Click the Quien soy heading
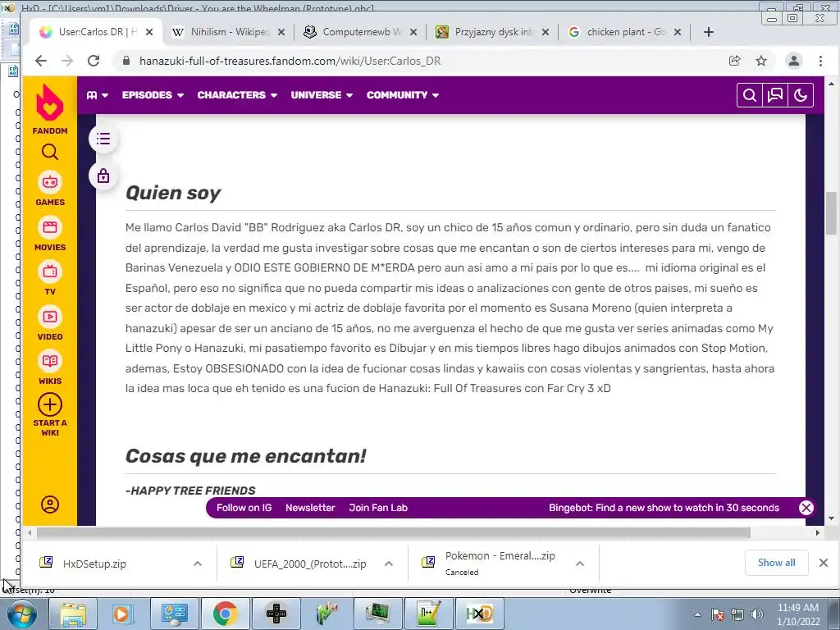The height and width of the screenshot is (630, 840). (x=173, y=193)
